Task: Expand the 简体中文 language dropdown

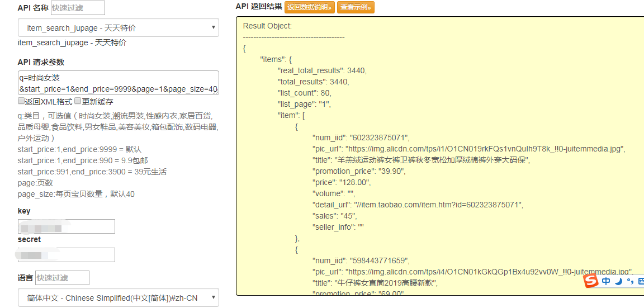Action: 119,298
